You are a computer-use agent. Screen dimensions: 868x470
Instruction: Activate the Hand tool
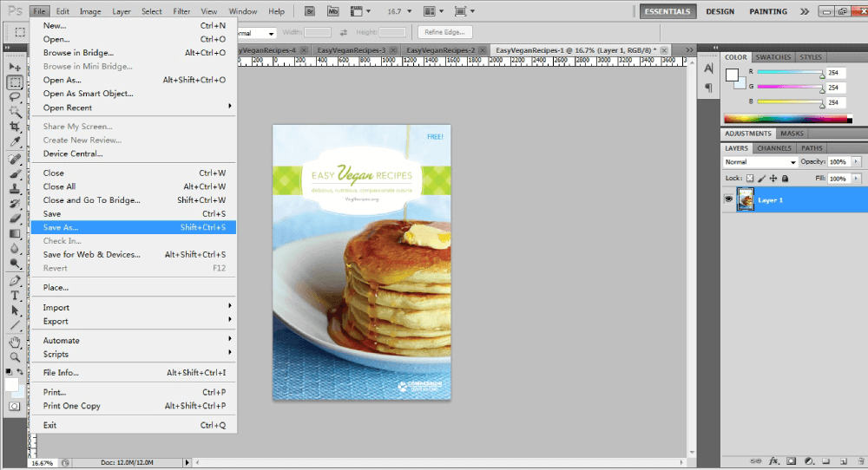click(15, 342)
